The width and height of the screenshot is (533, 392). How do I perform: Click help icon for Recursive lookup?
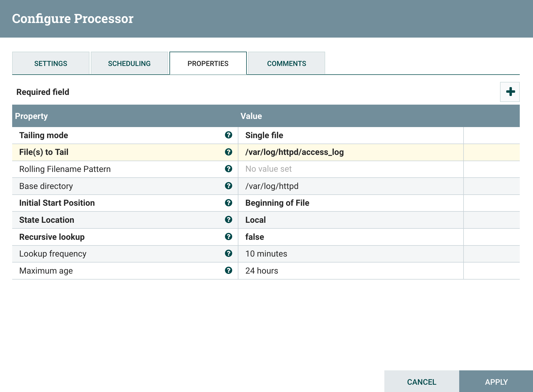pos(228,237)
